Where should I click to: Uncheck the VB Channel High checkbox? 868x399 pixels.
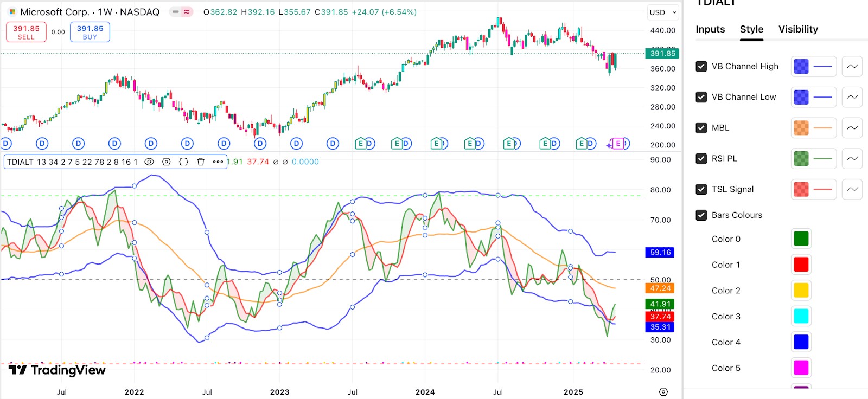coord(701,66)
